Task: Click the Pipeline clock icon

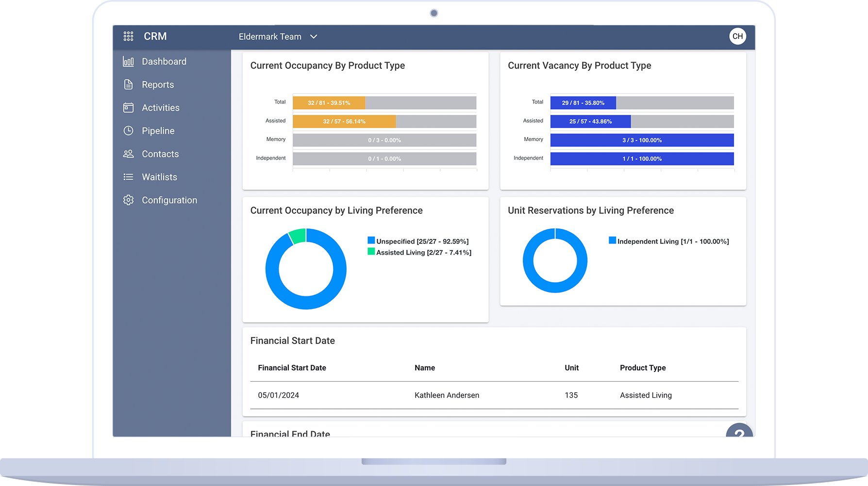Action: [128, 130]
